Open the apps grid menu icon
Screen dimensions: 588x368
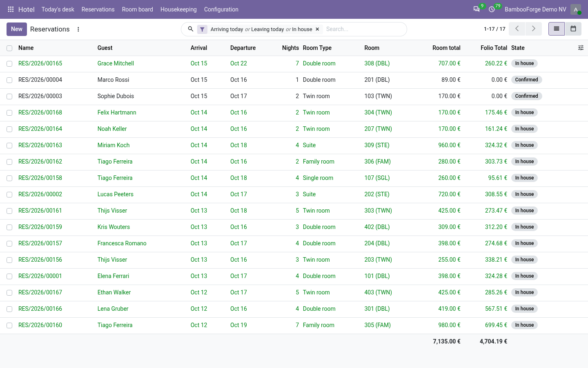(11, 9)
